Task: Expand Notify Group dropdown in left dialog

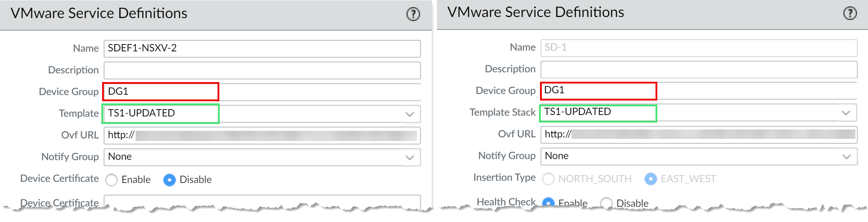Action: point(409,157)
